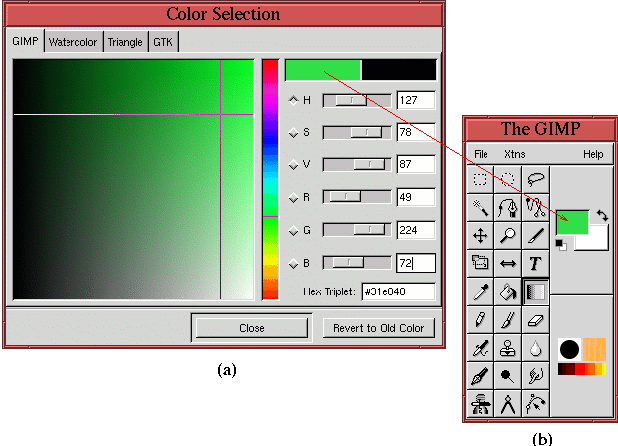The width and height of the screenshot is (618, 446).
Task: Pick the Color Picker eyedropper tool
Action: click(x=481, y=292)
